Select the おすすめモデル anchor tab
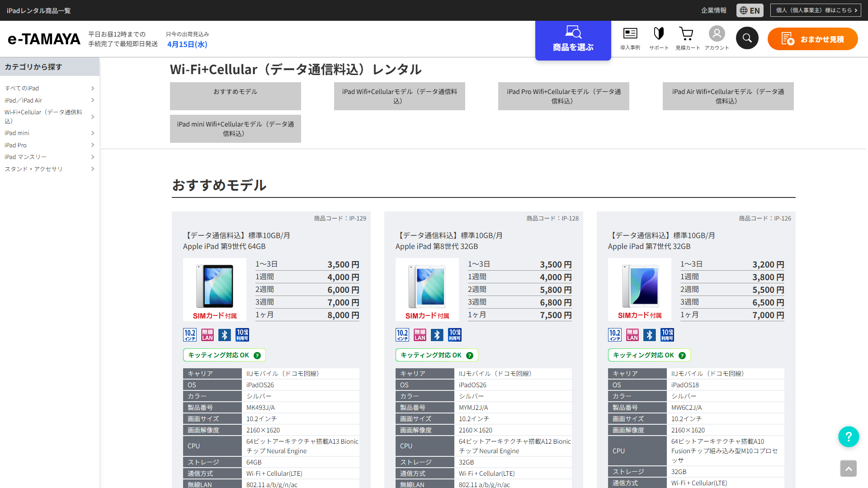 (235, 96)
